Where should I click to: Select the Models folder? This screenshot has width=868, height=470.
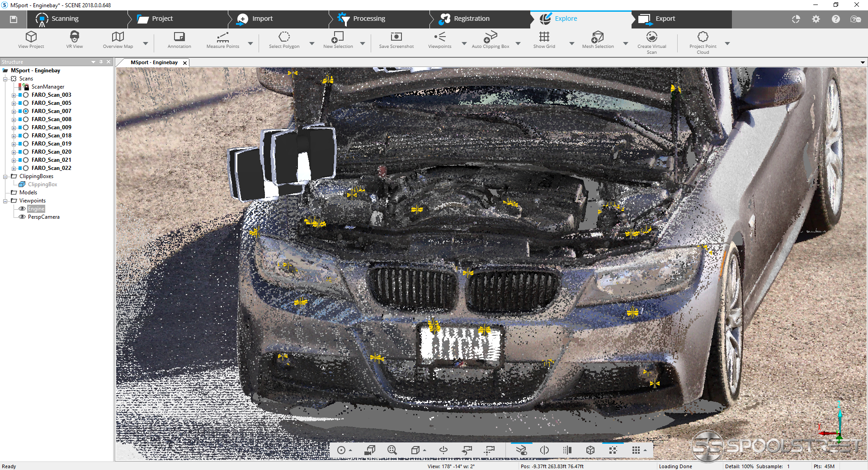(x=28, y=193)
